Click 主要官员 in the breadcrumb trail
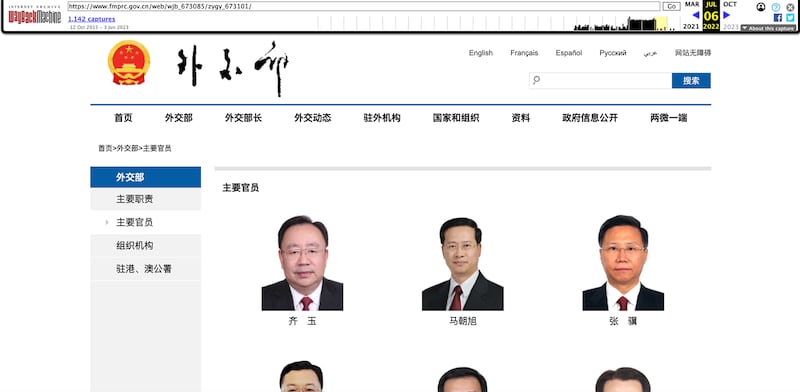800x392 pixels. pos(157,149)
